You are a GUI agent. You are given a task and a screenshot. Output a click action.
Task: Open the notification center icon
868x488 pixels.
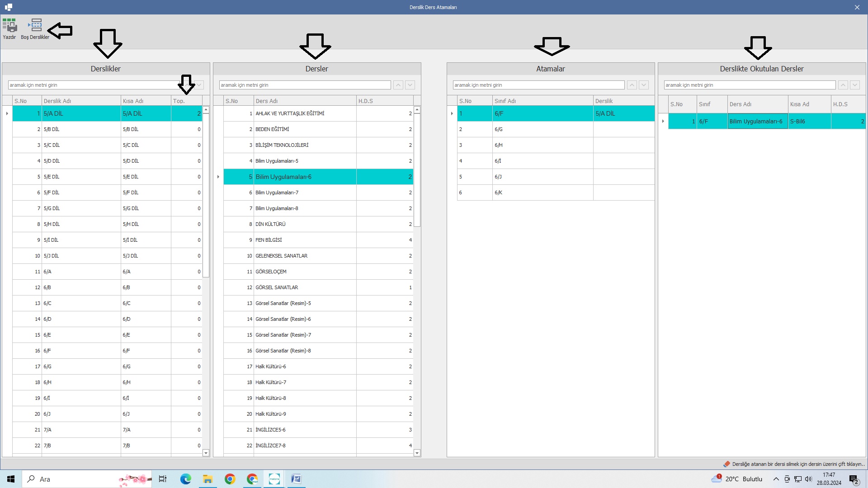[854, 479]
